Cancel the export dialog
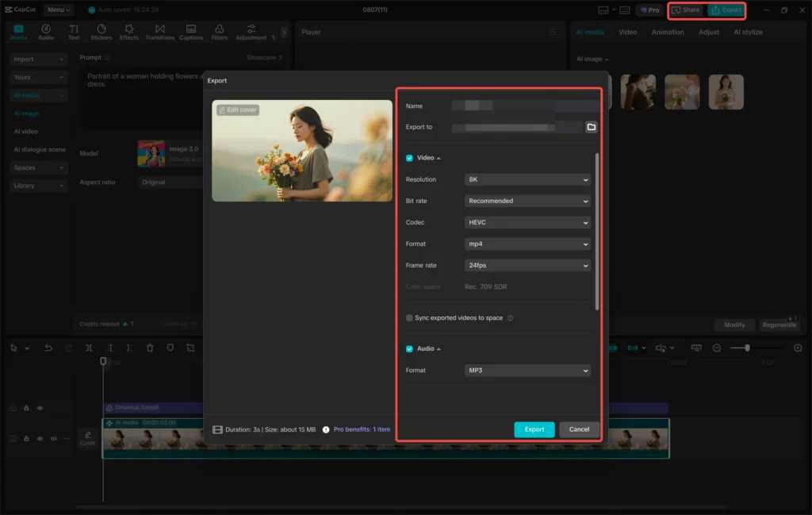The width and height of the screenshot is (812, 515). click(x=579, y=429)
